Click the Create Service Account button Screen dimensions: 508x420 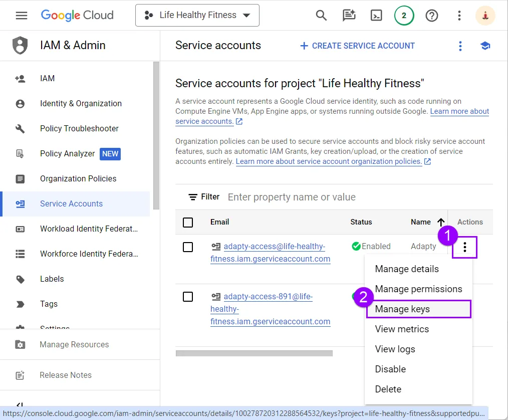tap(357, 46)
